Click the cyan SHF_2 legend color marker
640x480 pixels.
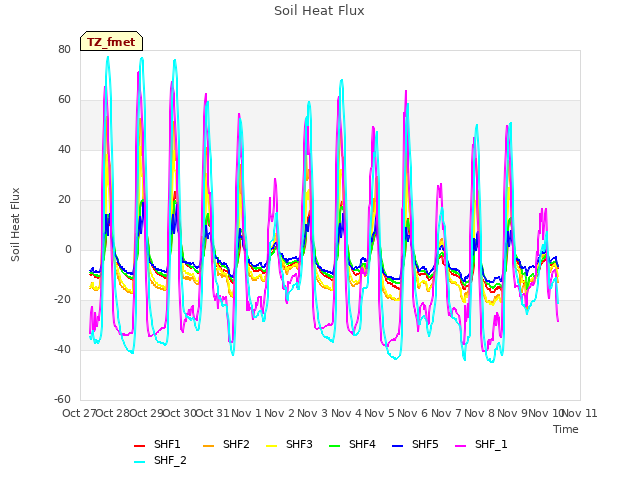[140, 462]
